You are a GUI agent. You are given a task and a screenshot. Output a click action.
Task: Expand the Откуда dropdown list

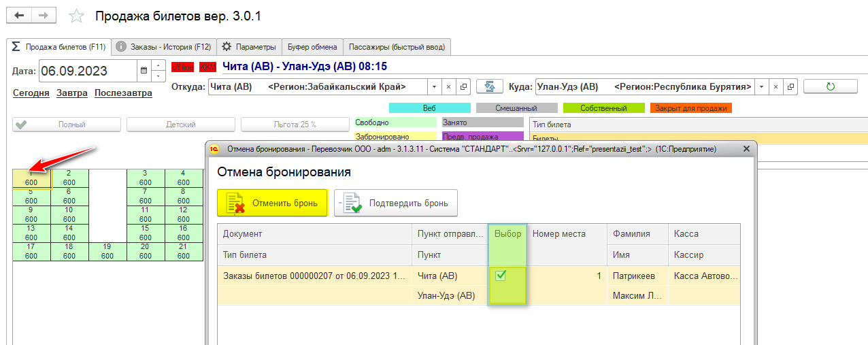(434, 87)
